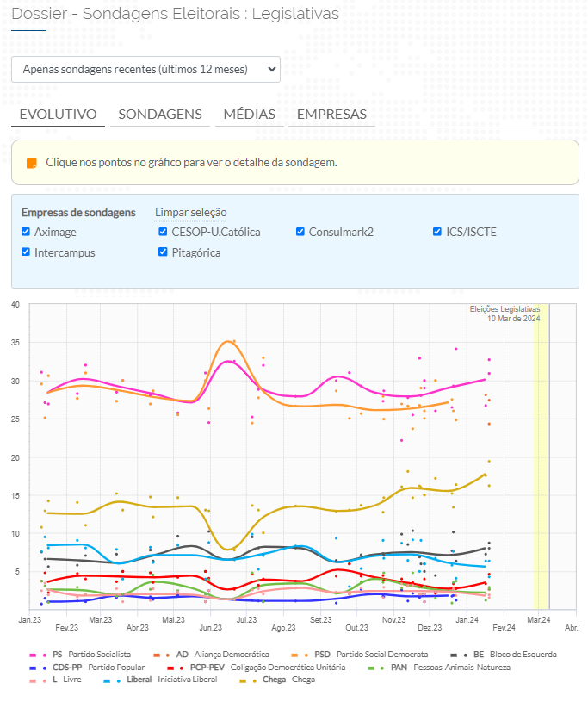Toggle the Intercampus checkbox
This screenshot has width=588, height=702.
click(x=26, y=252)
